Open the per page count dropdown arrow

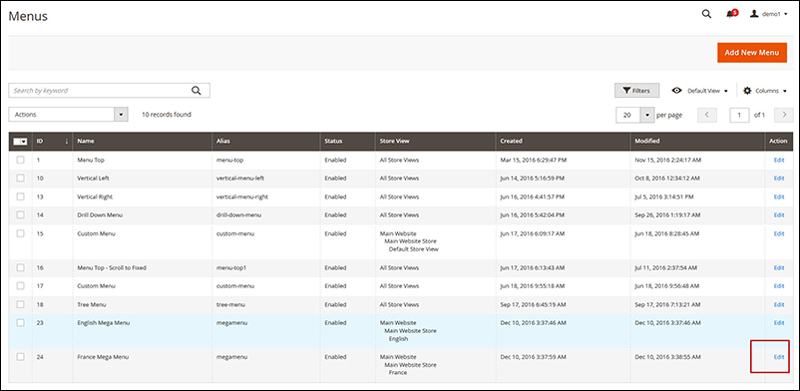coord(647,115)
